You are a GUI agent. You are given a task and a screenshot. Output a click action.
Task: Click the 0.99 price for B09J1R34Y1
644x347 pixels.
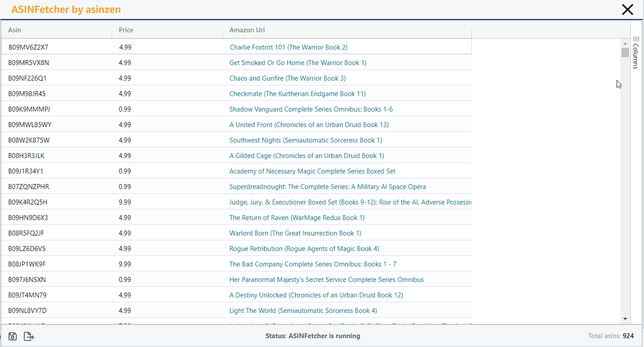[125, 171]
